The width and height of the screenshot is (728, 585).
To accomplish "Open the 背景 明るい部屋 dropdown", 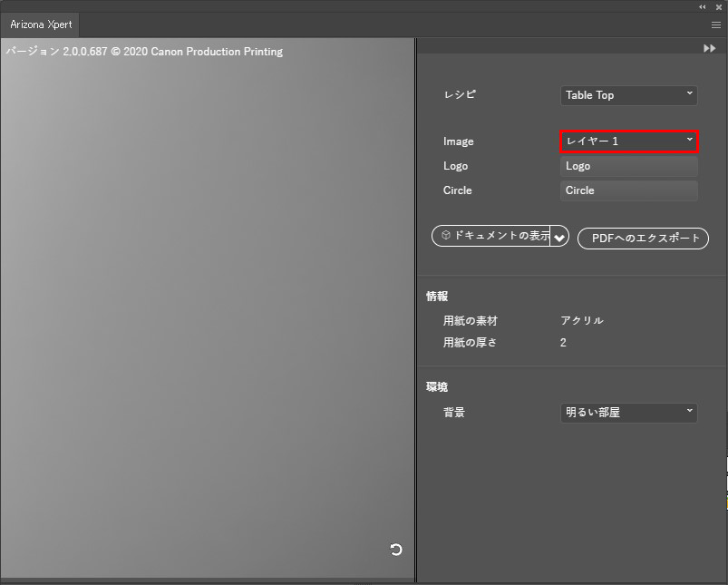I will click(x=628, y=413).
